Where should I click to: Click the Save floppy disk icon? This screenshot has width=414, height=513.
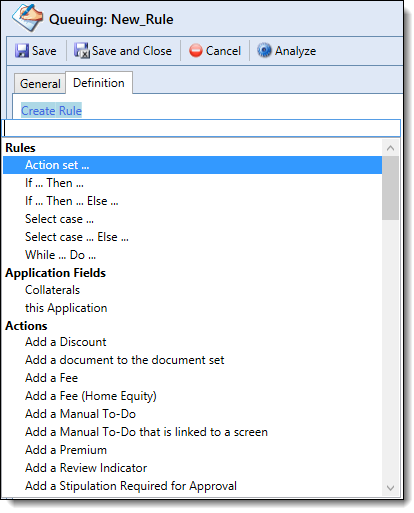point(22,51)
